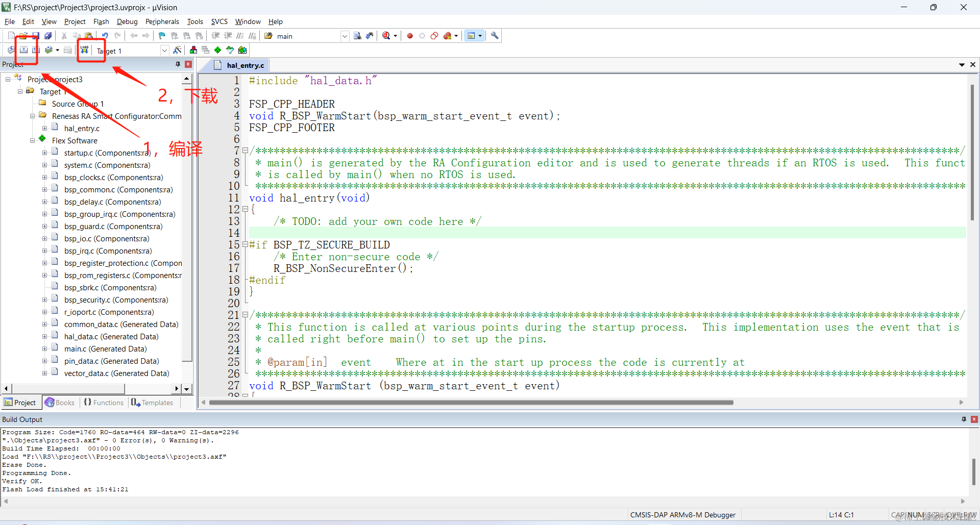Open Configuration wrench icon
This screenshot has height=525, width=980.
pos(495,36)
